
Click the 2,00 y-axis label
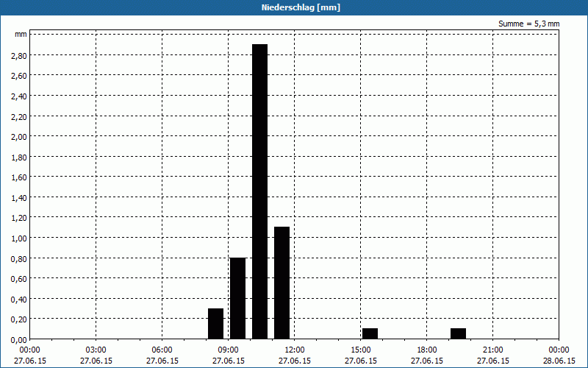[x=19, y=137]
